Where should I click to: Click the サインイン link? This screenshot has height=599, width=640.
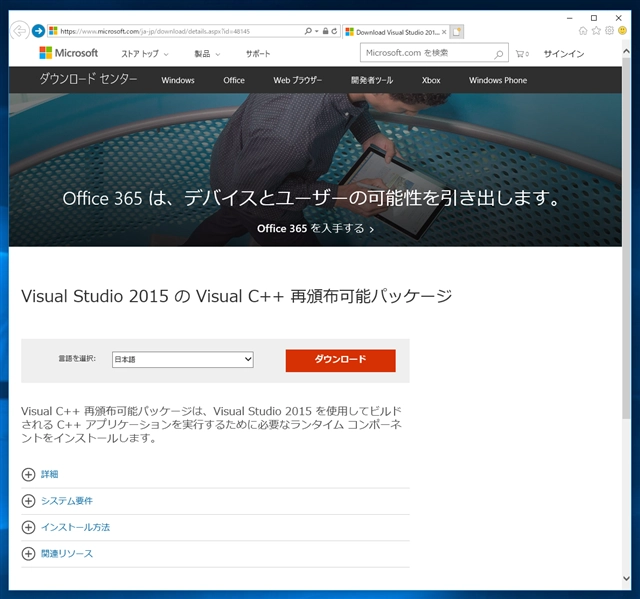[564, 54]
